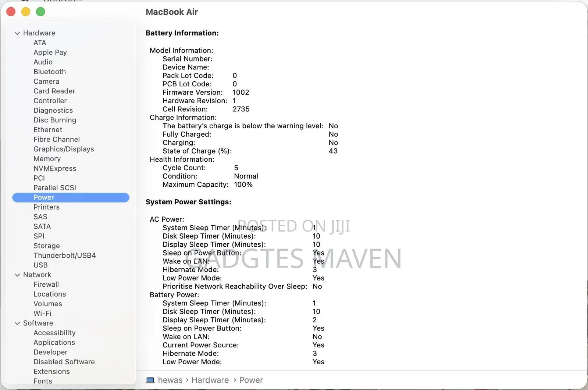Click the Firmware Version 1002 value
The height and width of the screenshot is (390, 588).
click(x=241, y=92)
